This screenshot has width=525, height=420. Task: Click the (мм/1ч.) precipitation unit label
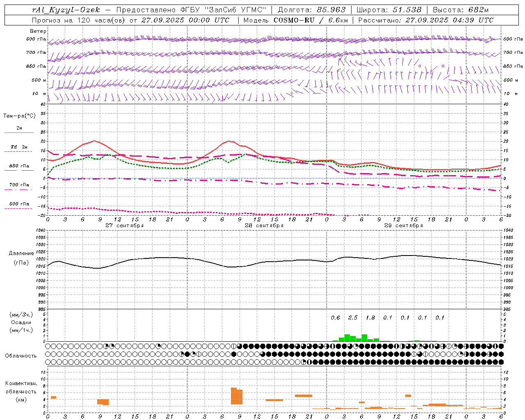click(x=21, y=330)
